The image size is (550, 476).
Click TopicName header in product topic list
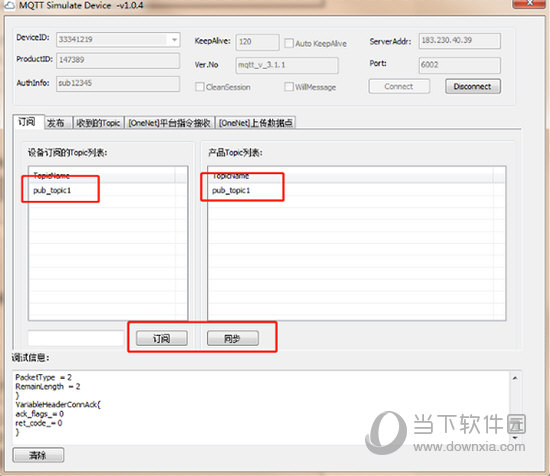351,176
